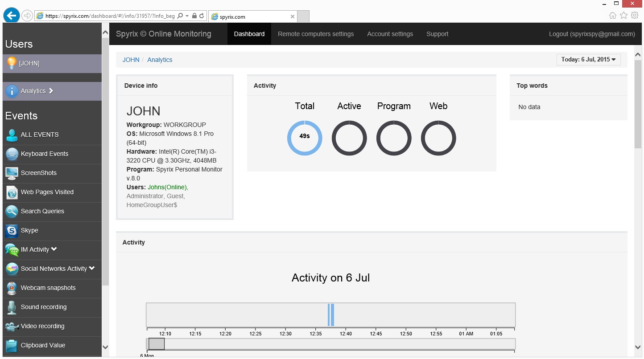Image resolution: width=644 pixels, height=359 pixels.
Task: Click the lightbulb icon next to [JOHN]
Action: [x=12, y=63]
